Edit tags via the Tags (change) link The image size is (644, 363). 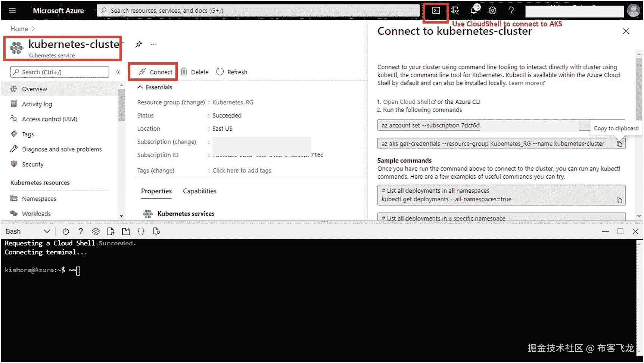tap(162, 171)
